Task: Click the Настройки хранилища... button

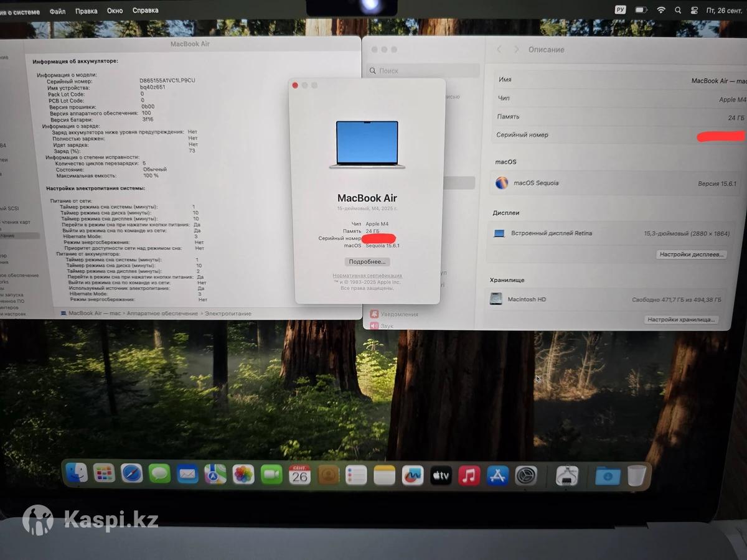Action: coord(682,320)
